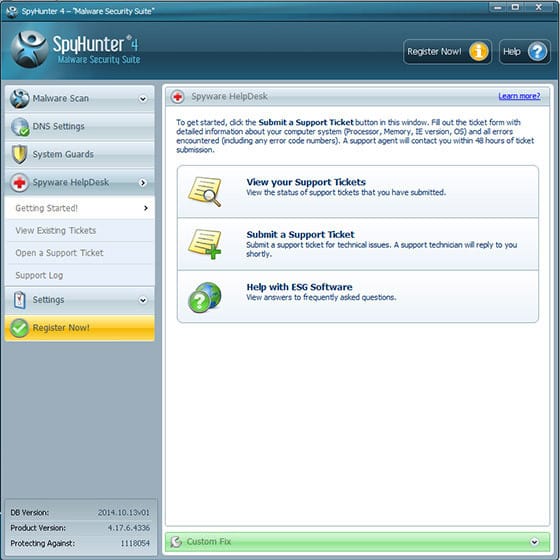This screenshot has height=560, width=560.
Task: Click the blue question mark Help icon
Action: point(537,52)
